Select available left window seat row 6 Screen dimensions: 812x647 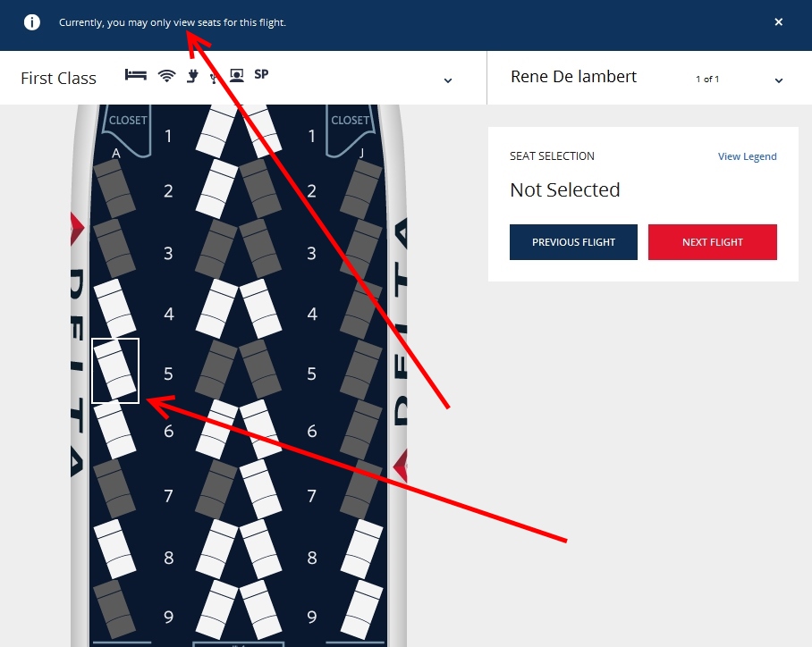[115, 430]
